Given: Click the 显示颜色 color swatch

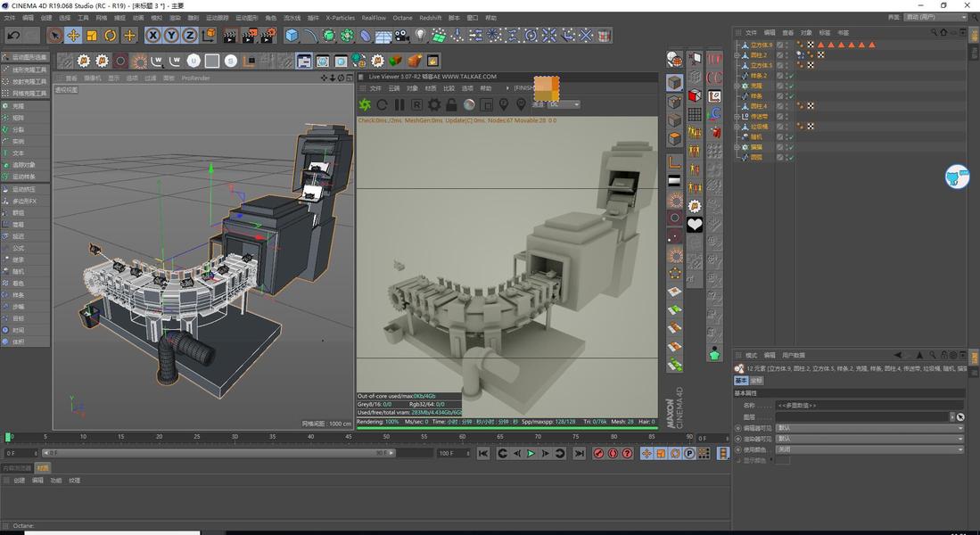Looking at the screenshot, I should click(783, 461).
